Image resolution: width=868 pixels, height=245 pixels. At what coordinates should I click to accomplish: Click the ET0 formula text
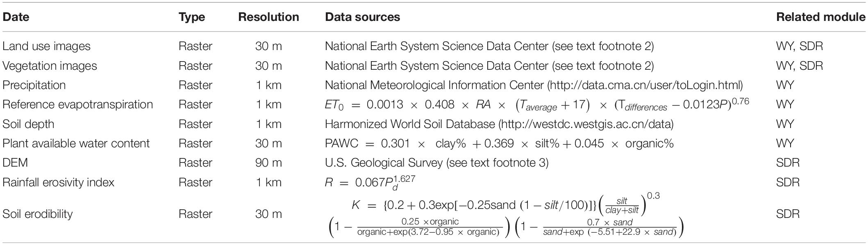(537, 105)
